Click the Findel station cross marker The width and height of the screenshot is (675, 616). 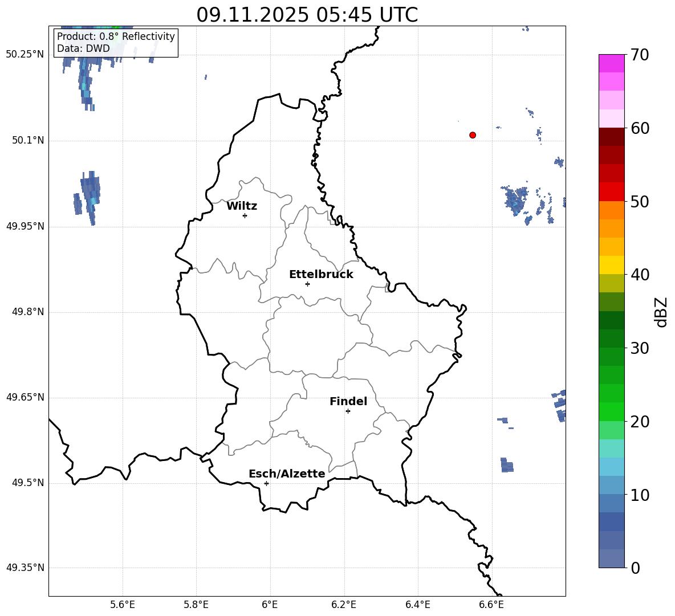(348, 411)
